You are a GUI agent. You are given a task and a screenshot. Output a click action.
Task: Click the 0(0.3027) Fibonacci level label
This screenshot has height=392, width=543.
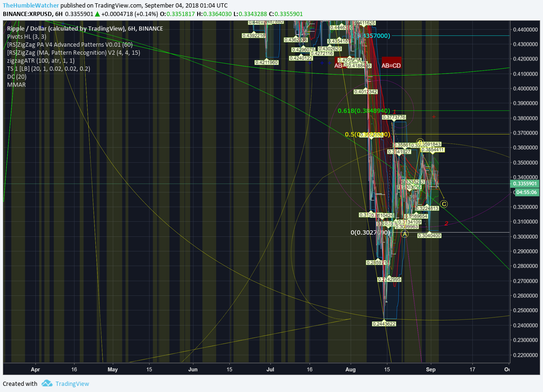click(370, 233)
